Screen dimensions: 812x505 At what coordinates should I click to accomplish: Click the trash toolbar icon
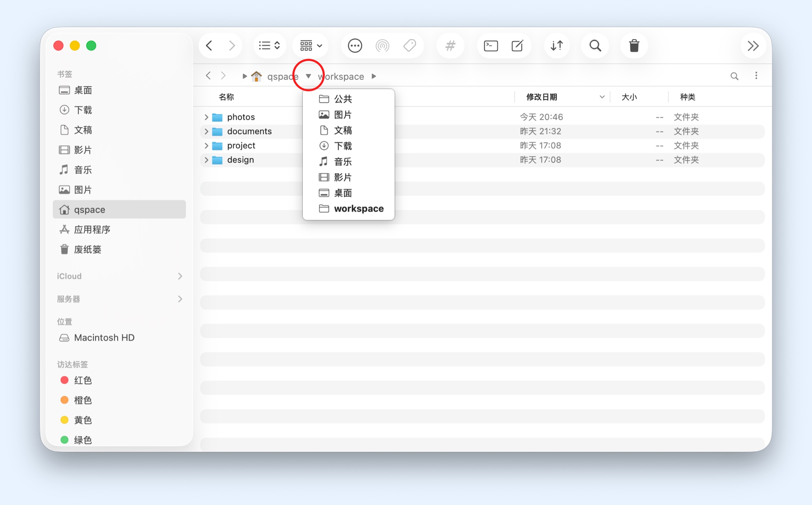coord(634,46)
